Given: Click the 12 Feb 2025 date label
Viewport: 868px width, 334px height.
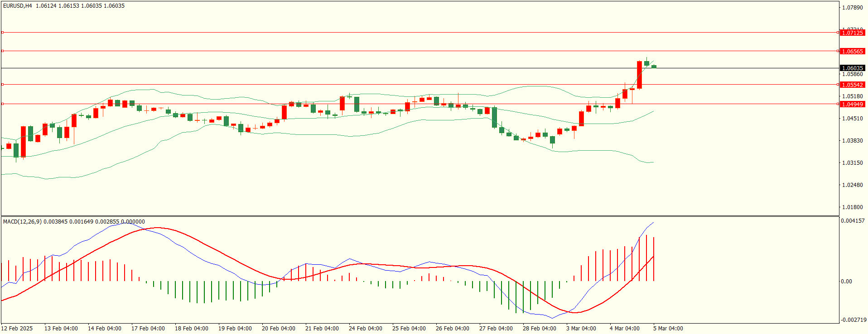Looking at the screenshot, I should (x=17, y=329).
